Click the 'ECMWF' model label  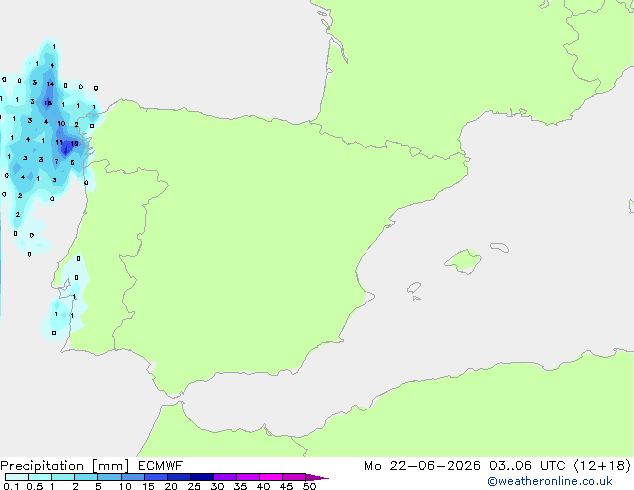pyautogui.click(x=160, y=466)
